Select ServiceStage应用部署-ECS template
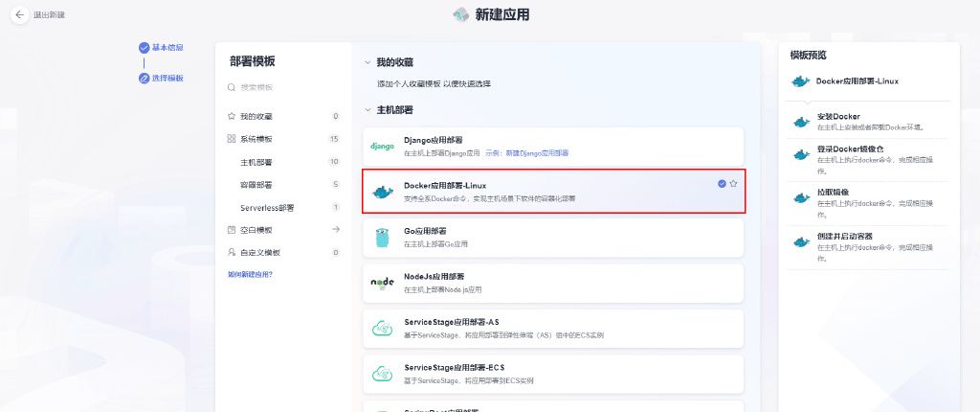This screenshot has width=980, height=412. tap(553, 374)
